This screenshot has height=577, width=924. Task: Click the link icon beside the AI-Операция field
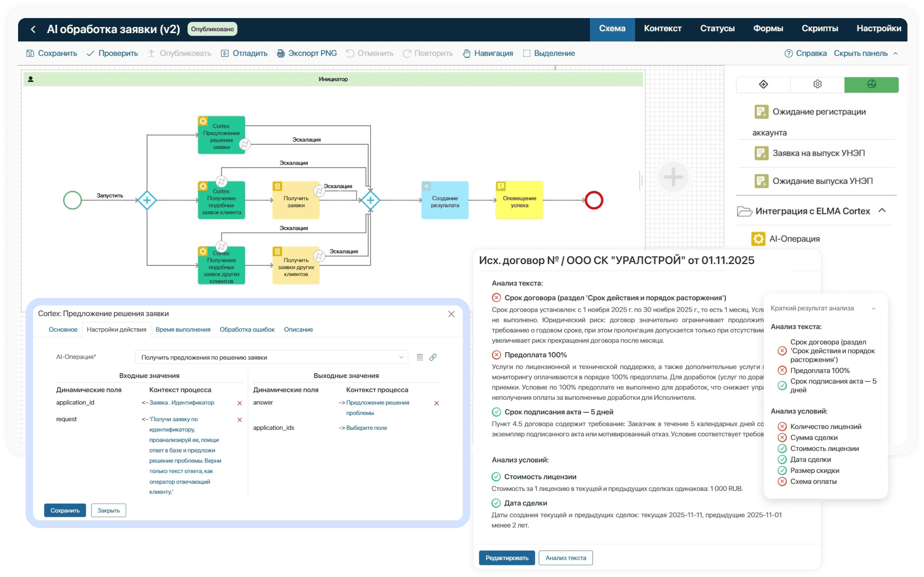(433, 357)
